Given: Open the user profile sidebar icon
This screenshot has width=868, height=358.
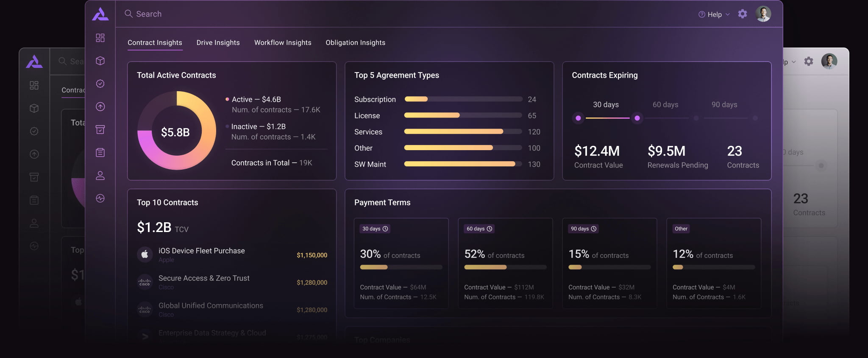Looking at the screenshot, I should 100,176.
